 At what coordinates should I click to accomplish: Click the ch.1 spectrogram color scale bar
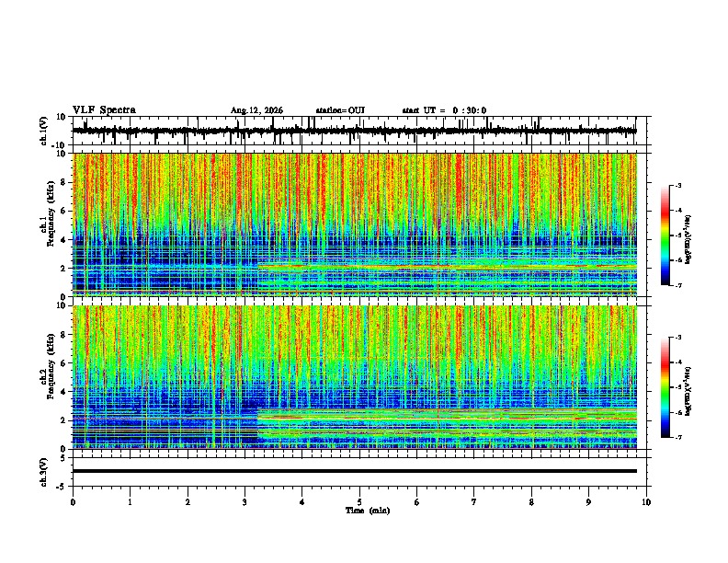point(665,236)
